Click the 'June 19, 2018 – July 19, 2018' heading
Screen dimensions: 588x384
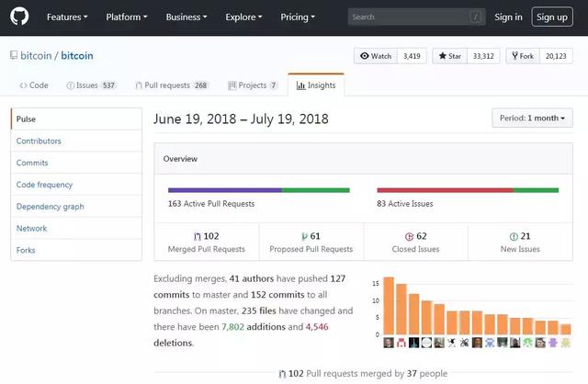click(x=241, y=119)
